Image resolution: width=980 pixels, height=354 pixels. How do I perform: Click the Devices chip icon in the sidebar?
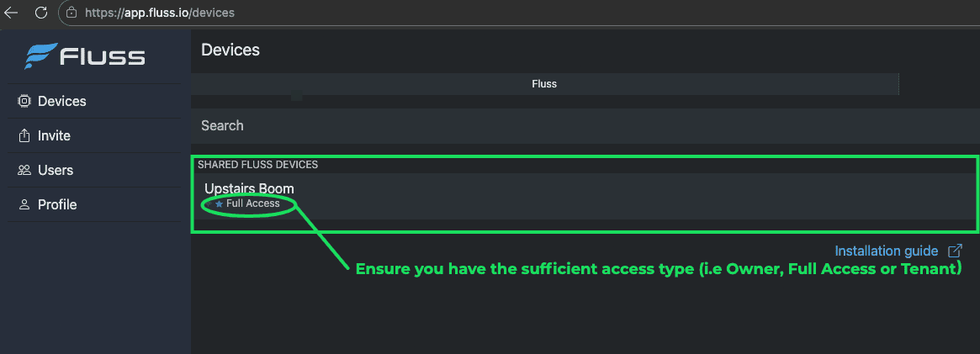click(24, 102)
